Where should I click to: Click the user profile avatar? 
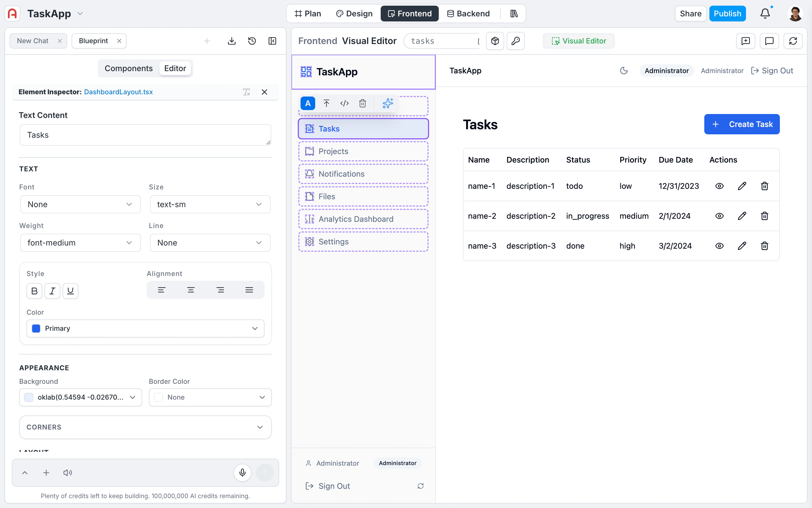[x=795, y=14]
